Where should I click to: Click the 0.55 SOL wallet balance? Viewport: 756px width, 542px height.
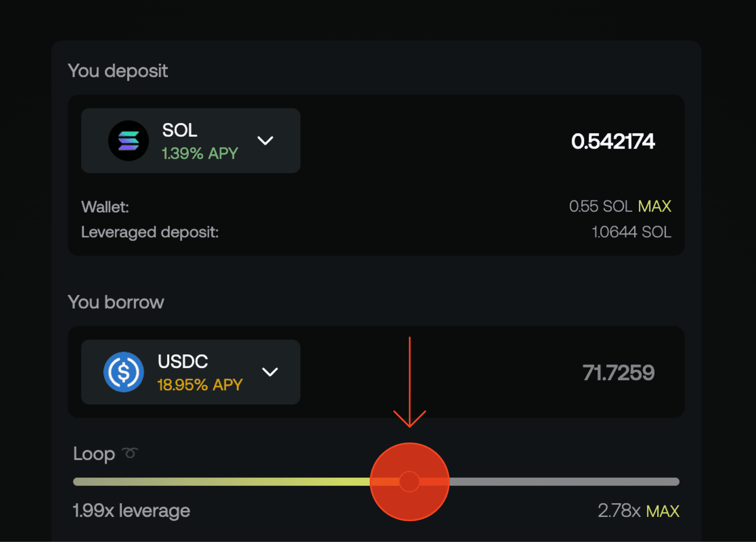(600, 206)
